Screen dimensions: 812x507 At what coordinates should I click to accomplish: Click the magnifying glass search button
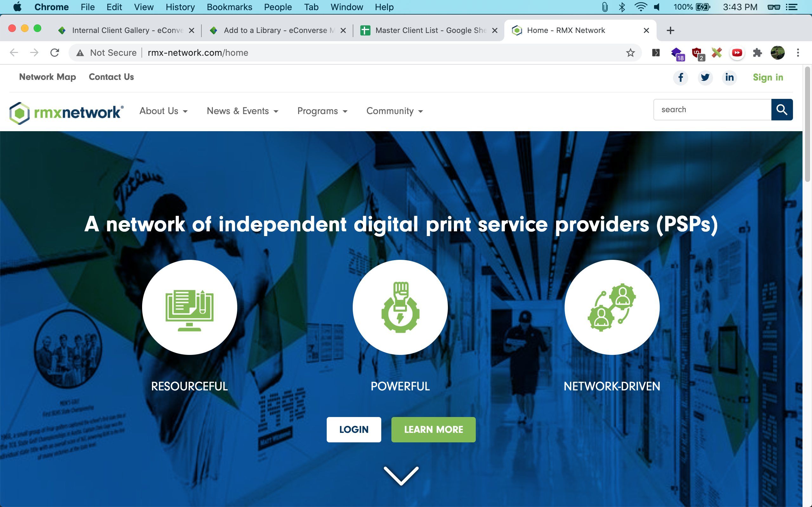pyautogui.click(x=782, y=110)
